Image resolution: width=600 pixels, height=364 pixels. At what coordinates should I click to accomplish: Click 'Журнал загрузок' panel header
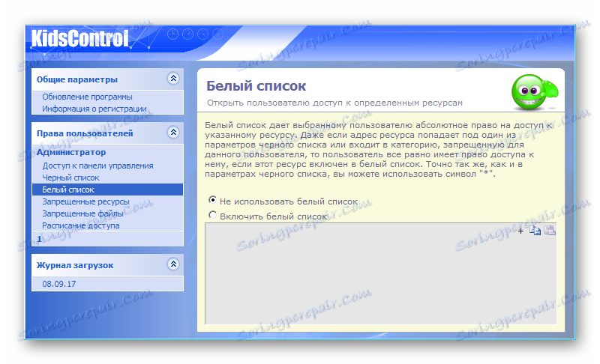click(x=107, y=265)
